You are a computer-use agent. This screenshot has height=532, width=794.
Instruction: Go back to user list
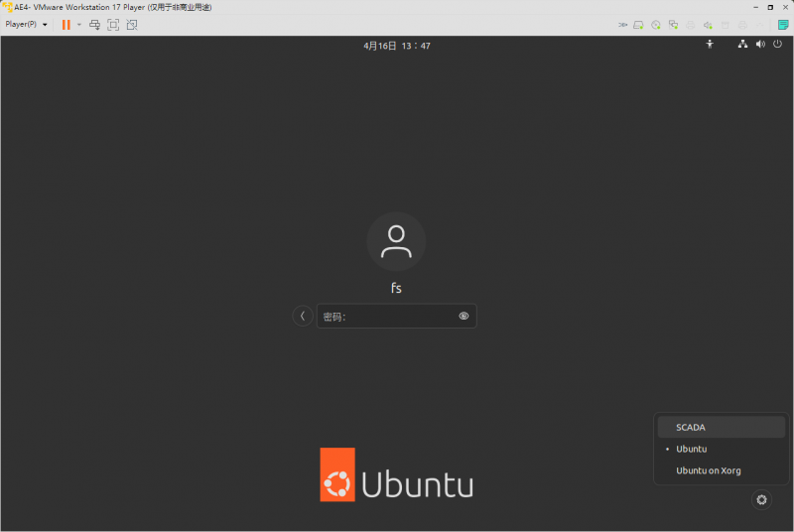[x=303, y=317]
